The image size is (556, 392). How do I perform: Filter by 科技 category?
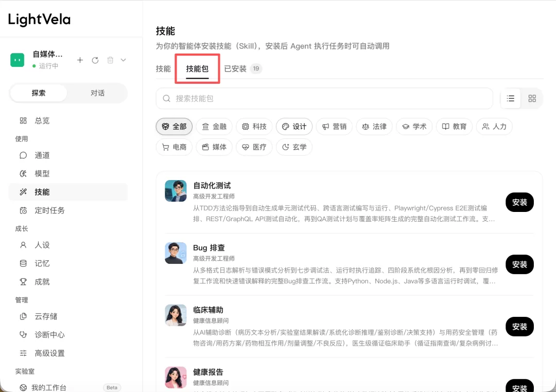coord(254,127)
